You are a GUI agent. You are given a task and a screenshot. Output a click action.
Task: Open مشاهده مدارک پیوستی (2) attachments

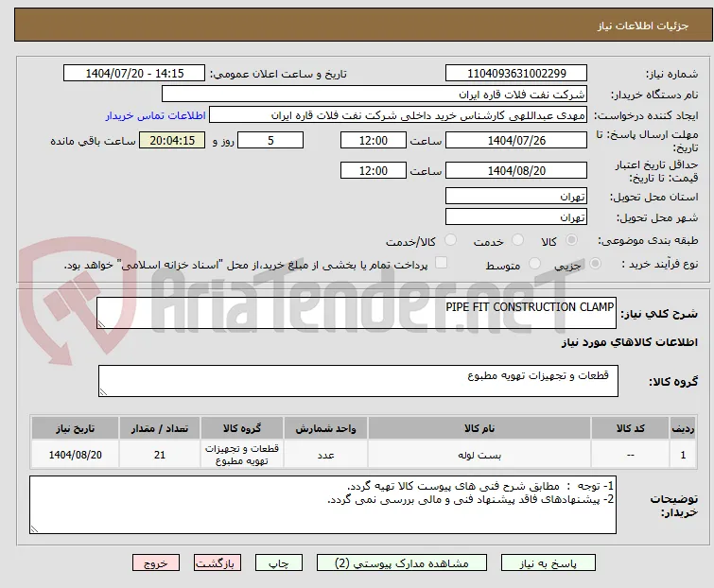click(x=402, y=563)
